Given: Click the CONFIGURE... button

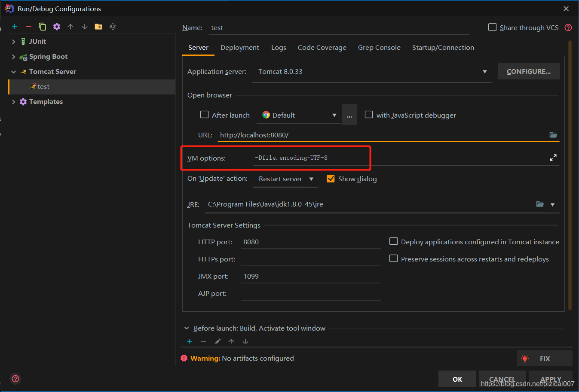Looking at the screenshot, I should point(529,71).
